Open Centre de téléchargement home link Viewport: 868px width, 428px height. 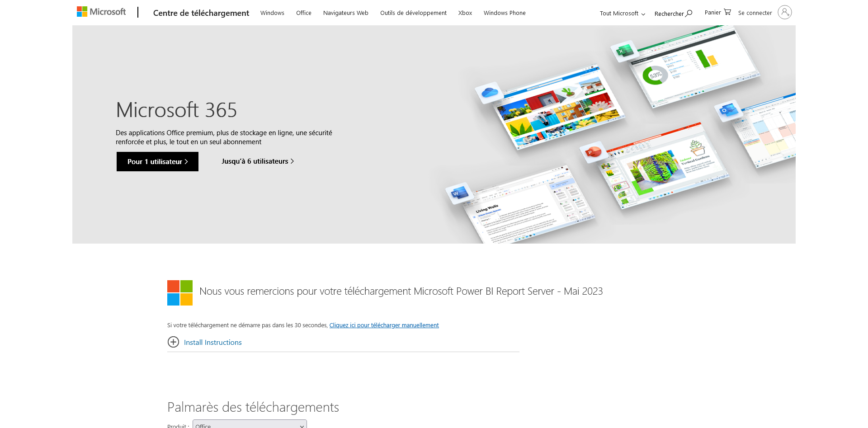pyautogui.click(x=201, y=13)
